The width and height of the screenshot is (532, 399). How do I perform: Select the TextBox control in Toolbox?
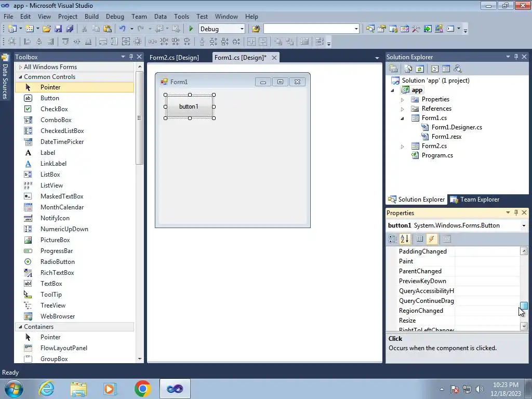[x=74, y=284]
